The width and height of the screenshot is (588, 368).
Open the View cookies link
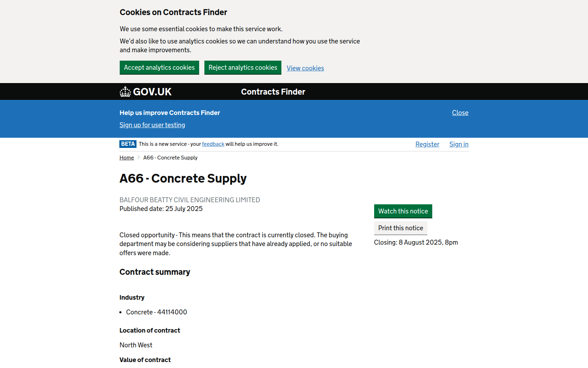(305, 68)
